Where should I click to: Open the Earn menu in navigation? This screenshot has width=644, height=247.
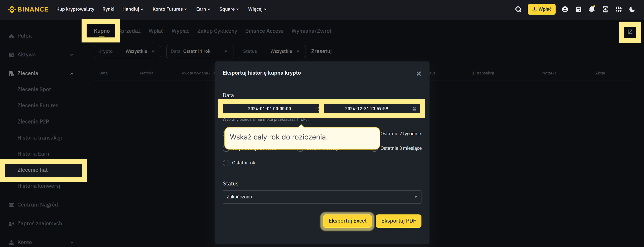203,9
